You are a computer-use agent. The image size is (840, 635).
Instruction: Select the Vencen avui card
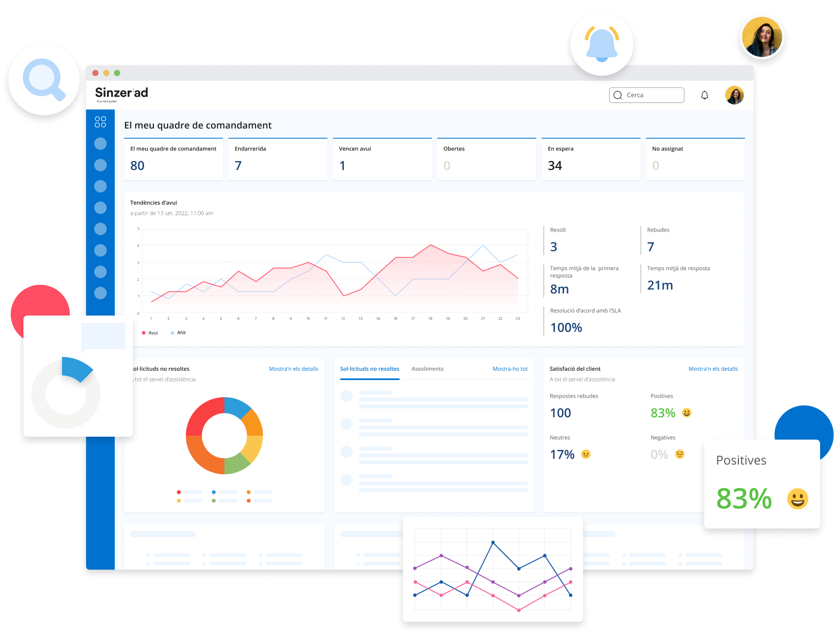point(382,159)
